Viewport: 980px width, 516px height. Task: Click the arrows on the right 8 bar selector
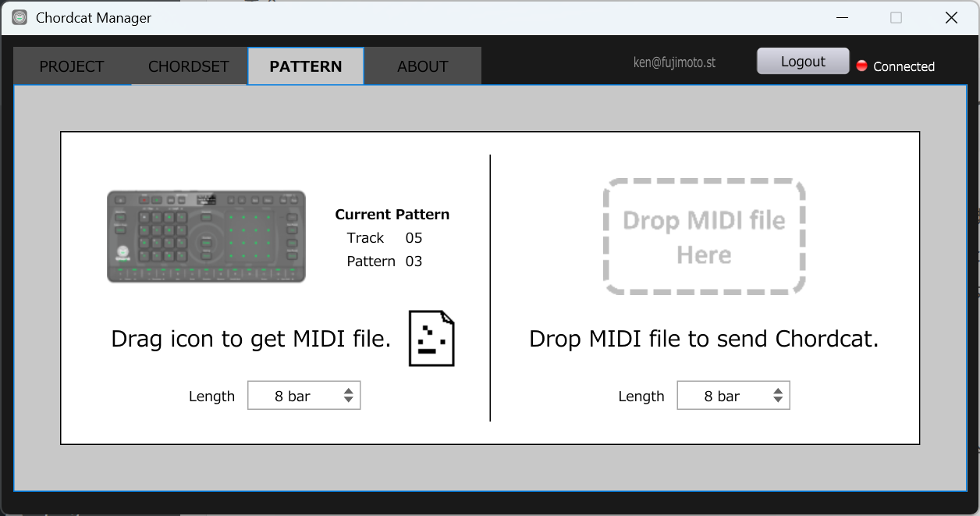[x=778, y=396]
